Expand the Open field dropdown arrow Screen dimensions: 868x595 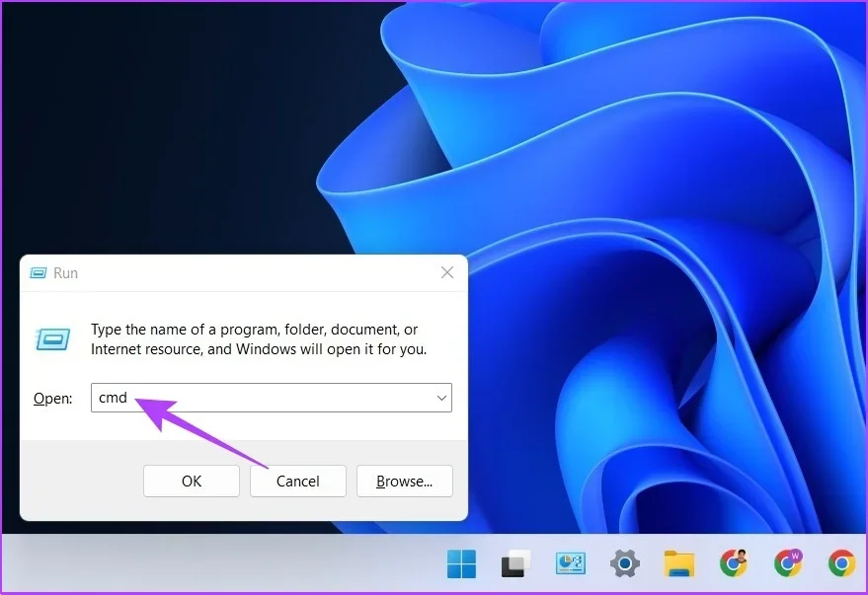(440, 398)
